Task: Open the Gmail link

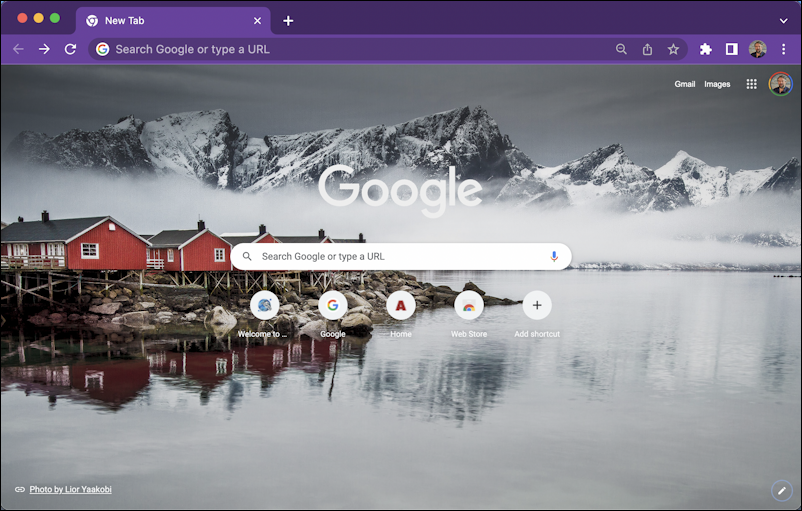Action: tap(684, 84)
